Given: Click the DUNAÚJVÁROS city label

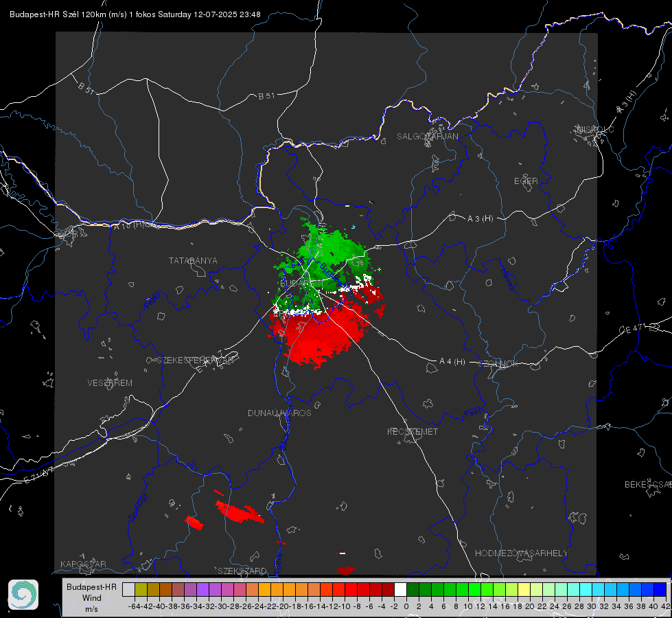Looking at the screenshot, I should click(x=279, y=413).
